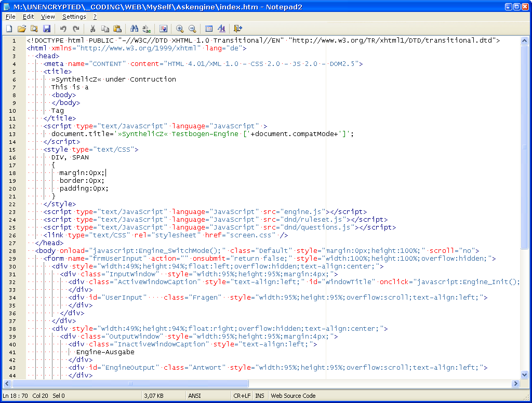532x403 pixels.
Task: Click the "frmUserInput" form name value
Action: coord(118,259)
